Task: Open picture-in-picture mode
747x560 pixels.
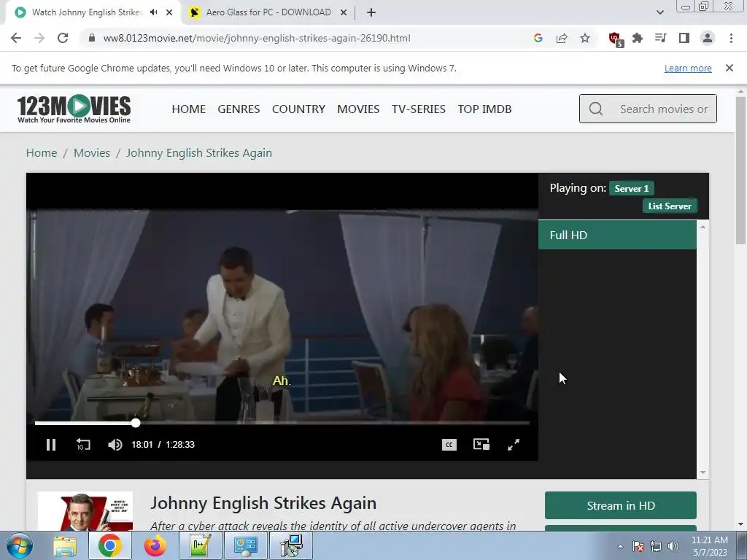Action: click(x=481, y=445)
